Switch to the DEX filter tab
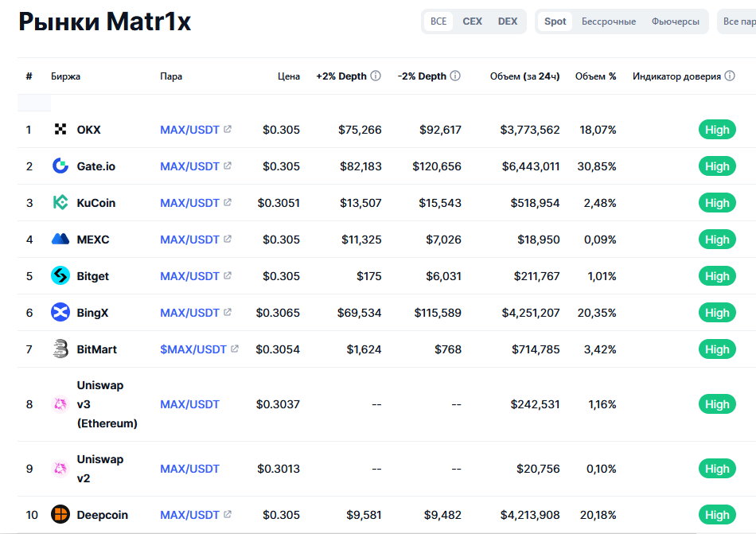756x534 pixels. tap(508, 21)
